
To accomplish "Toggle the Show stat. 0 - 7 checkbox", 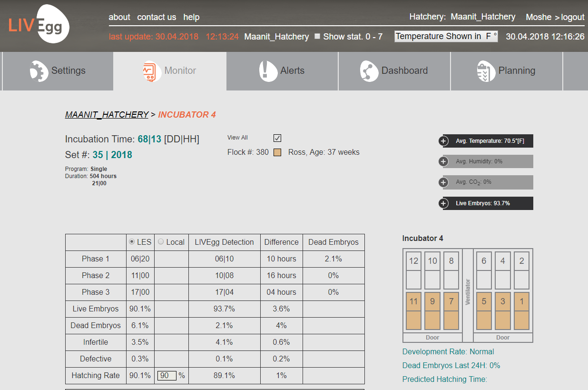I will 317,36.
